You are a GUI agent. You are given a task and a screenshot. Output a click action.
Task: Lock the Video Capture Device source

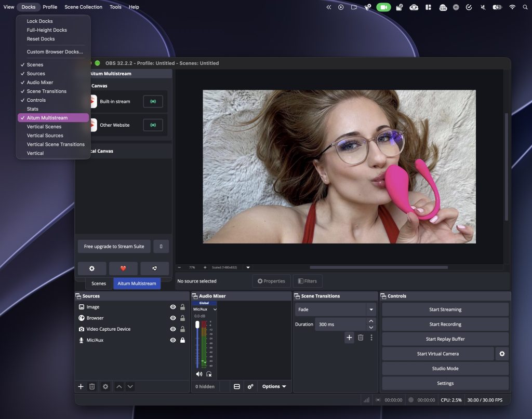(x=182, y=329)
